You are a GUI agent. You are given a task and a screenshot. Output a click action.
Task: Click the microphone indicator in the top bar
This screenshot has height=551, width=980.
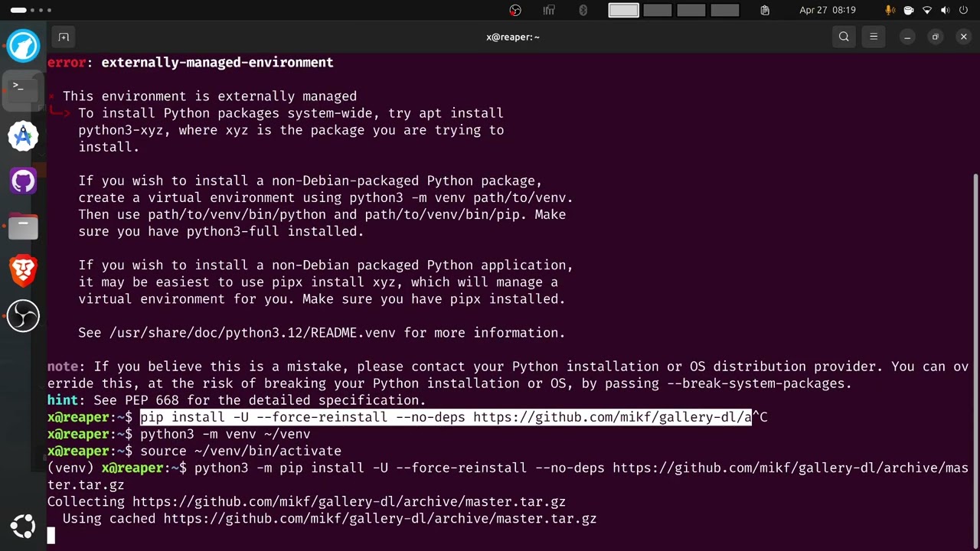890,10
